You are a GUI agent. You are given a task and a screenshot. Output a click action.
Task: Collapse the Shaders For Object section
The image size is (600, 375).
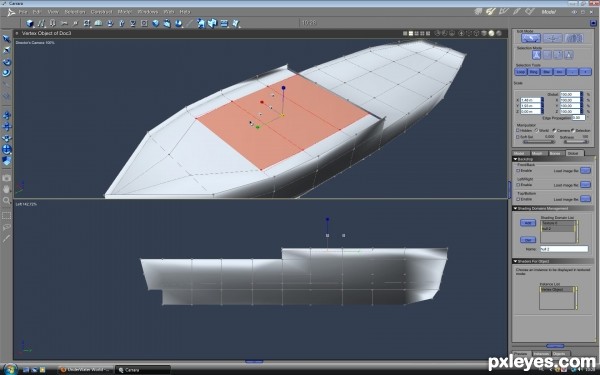515,261
